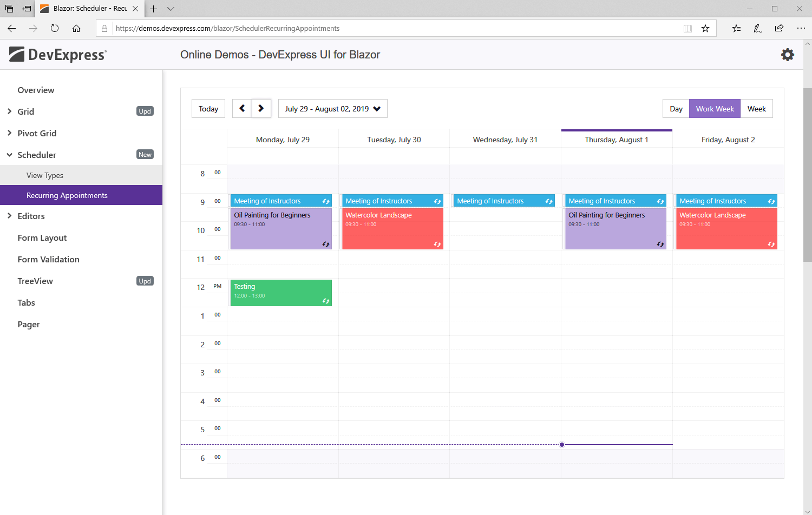Collapse the Scheduler section in sidebar

pos(36,155)
